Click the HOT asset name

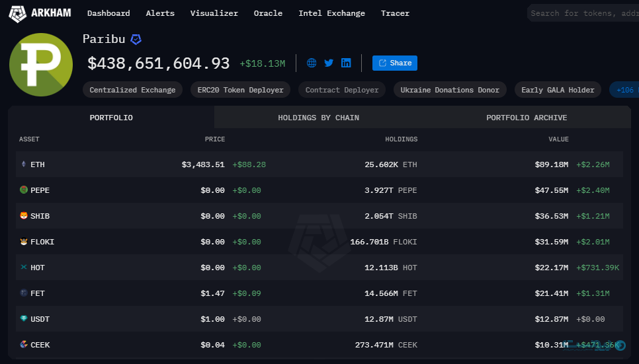point(38,268)
